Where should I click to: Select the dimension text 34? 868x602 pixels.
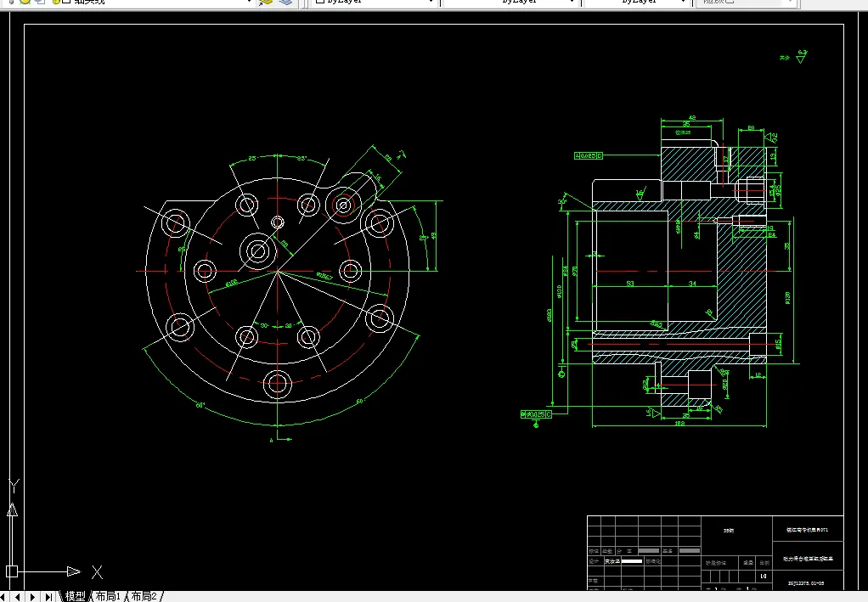[692, 284]
